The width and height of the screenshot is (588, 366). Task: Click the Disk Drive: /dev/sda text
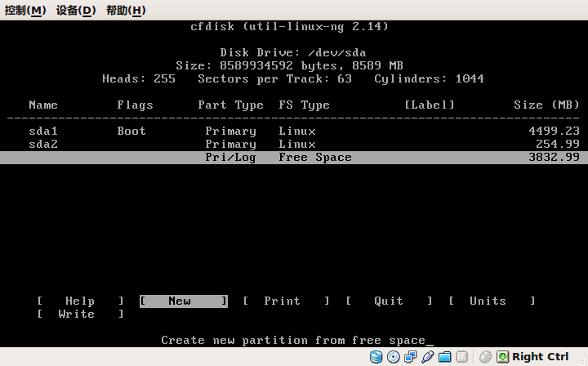[x=293, y=52]
